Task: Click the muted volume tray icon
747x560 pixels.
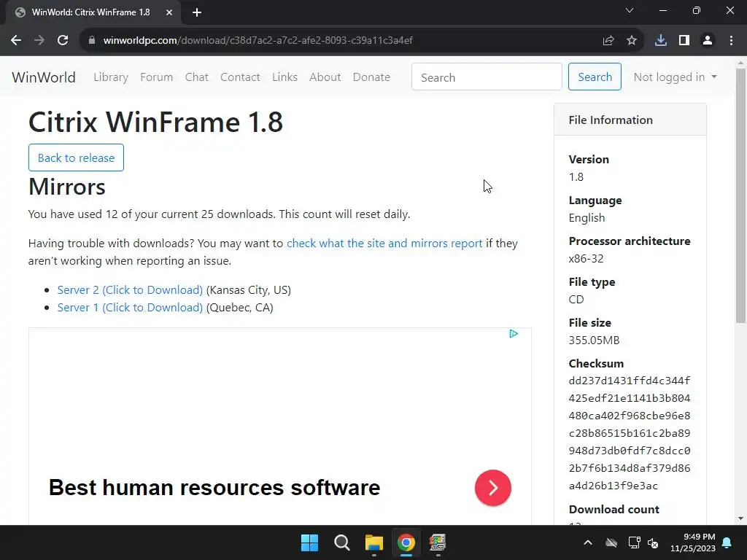Action: [653, 542]
